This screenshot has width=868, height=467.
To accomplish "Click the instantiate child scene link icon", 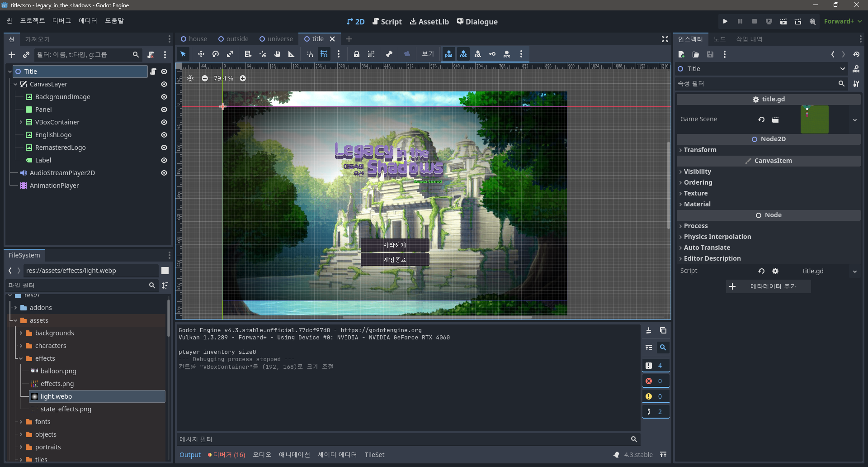I will (x=26, y=55).
